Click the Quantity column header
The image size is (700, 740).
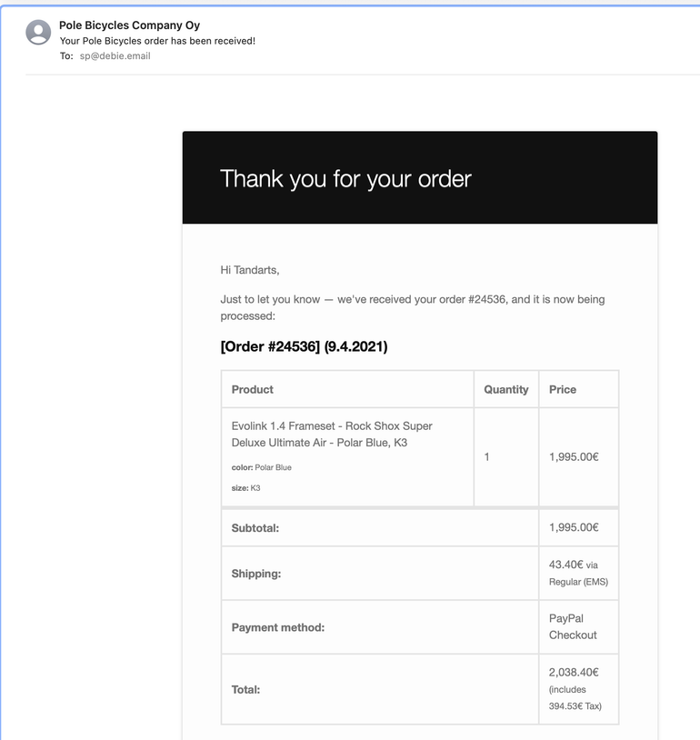click(505, 389)
